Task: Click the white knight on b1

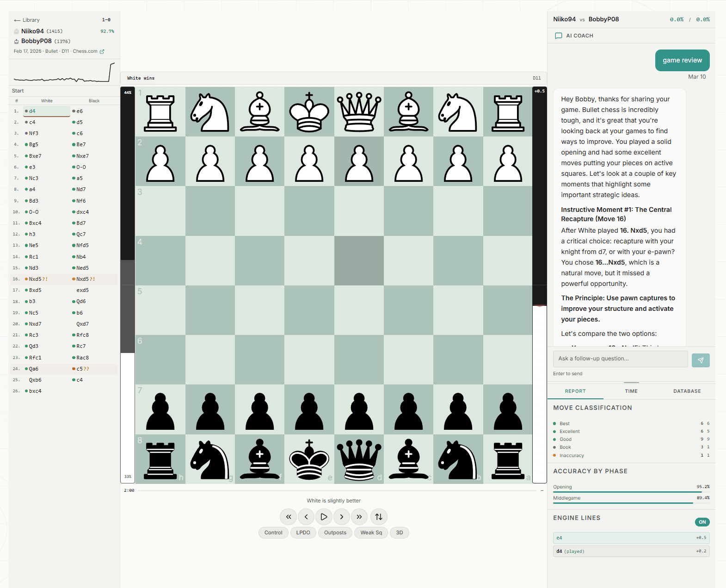Action: coord(458,111)
